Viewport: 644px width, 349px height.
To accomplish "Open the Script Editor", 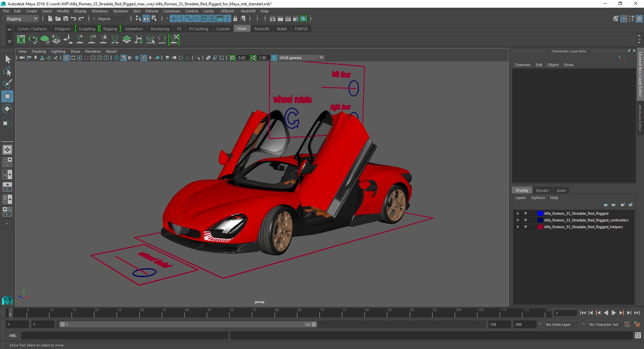I will tap(638, 335).
